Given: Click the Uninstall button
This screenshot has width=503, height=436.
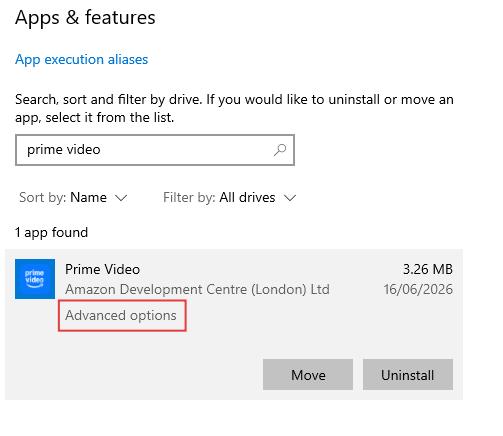Looking at the screenshot, I should (x=408, y=375).
